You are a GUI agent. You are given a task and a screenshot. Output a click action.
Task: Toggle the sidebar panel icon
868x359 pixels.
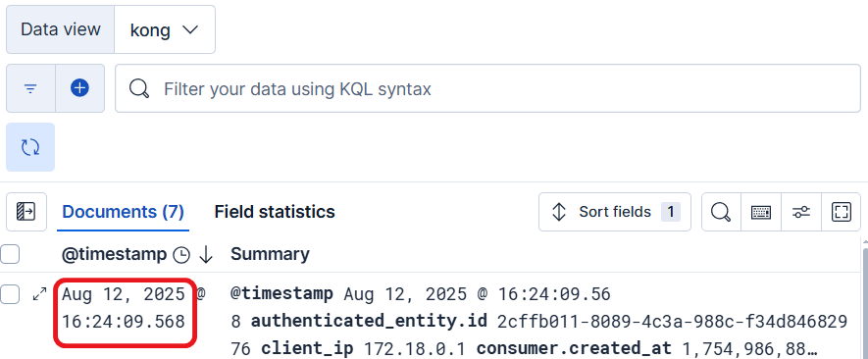click(26, 212)
